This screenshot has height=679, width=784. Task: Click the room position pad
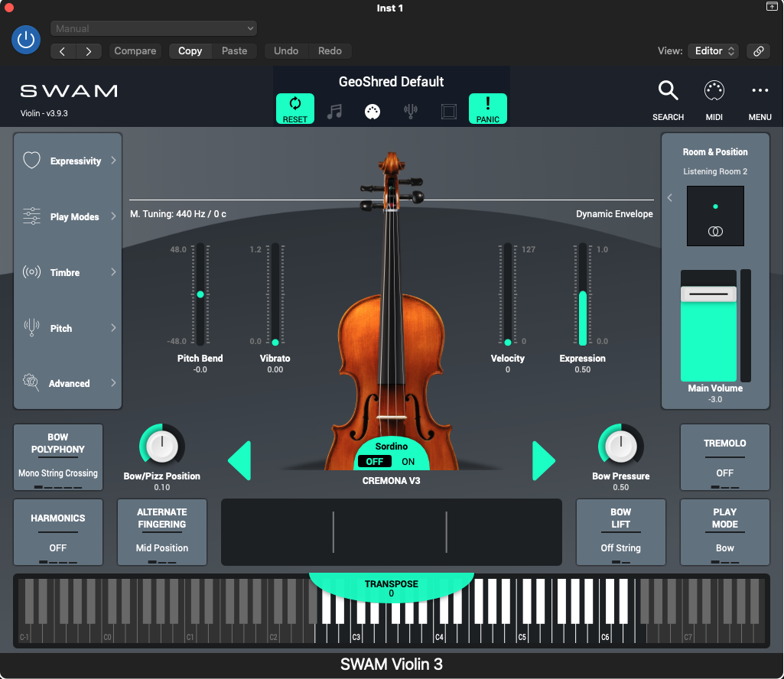[x=715, y=216]
